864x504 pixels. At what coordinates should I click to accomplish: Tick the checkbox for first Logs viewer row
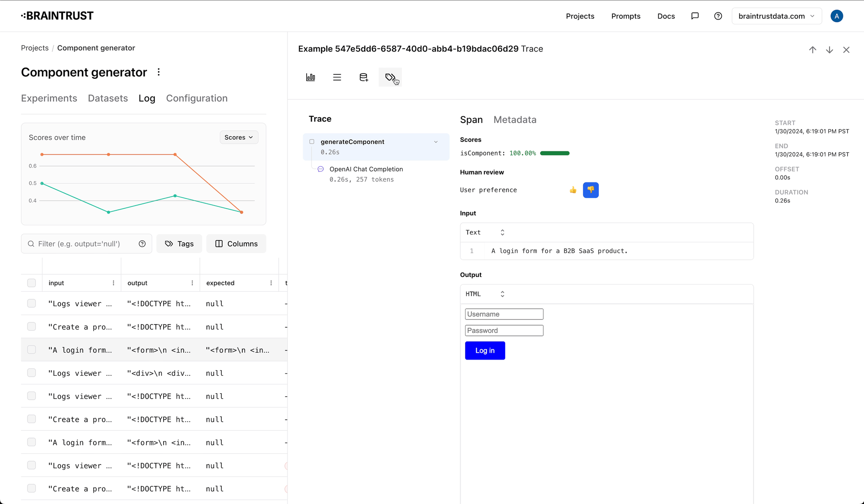[x=31, y=304]
